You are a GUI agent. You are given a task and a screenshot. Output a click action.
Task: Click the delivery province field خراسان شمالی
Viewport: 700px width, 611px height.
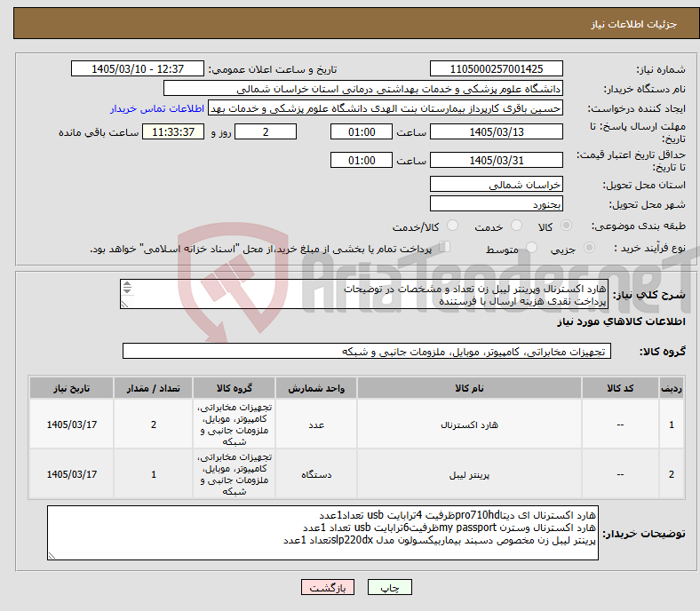point(496,185)
